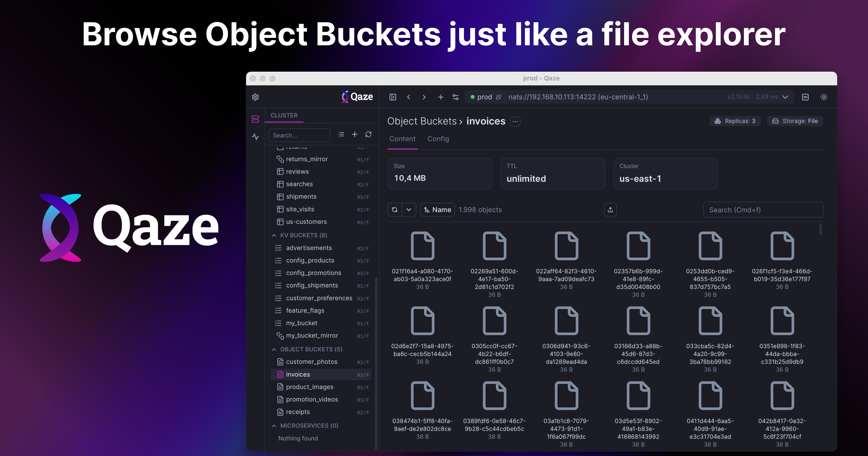868x456 pixels.
Task: Toggle list view icon in cluster sidebar
Action: (x=341, y=134)
